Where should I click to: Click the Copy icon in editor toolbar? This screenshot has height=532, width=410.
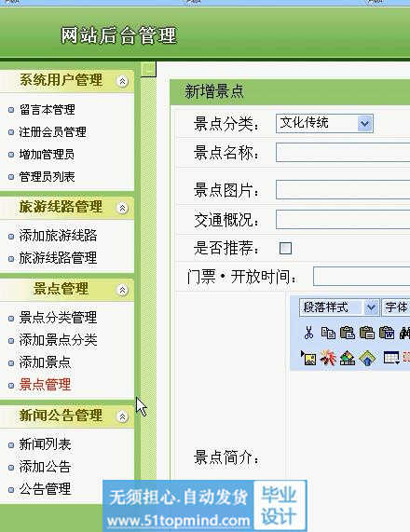[328, 333]
